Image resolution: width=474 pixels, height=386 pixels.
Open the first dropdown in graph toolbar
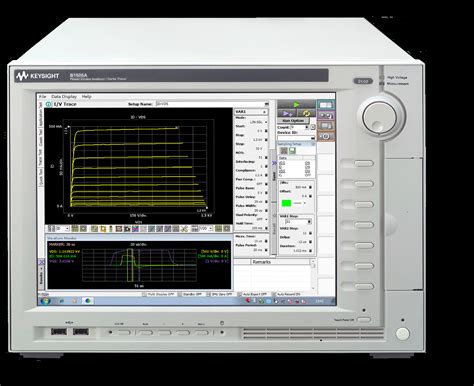[67, 229]
